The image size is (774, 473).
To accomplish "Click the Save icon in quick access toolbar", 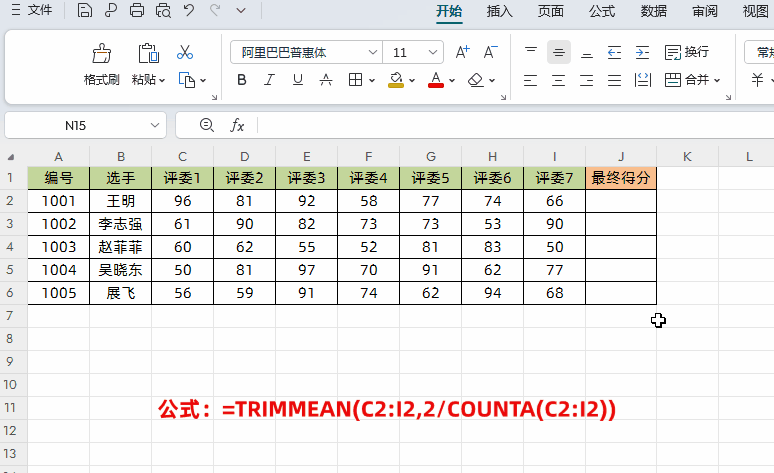I will pos(84,10).
